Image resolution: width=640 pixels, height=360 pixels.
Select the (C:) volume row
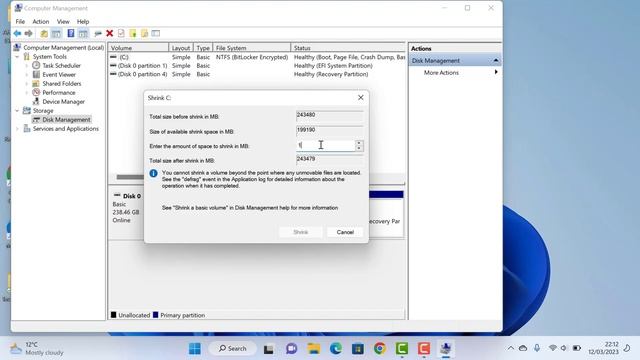[x=257, y=57]
